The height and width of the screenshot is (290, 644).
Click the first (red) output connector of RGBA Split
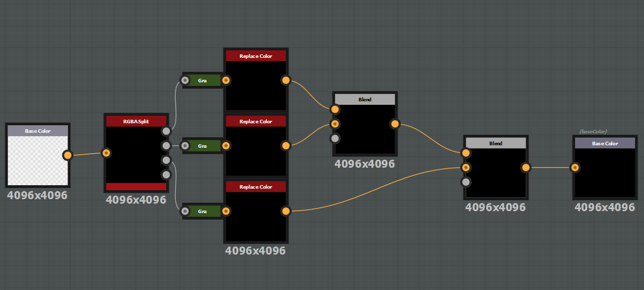166,131
